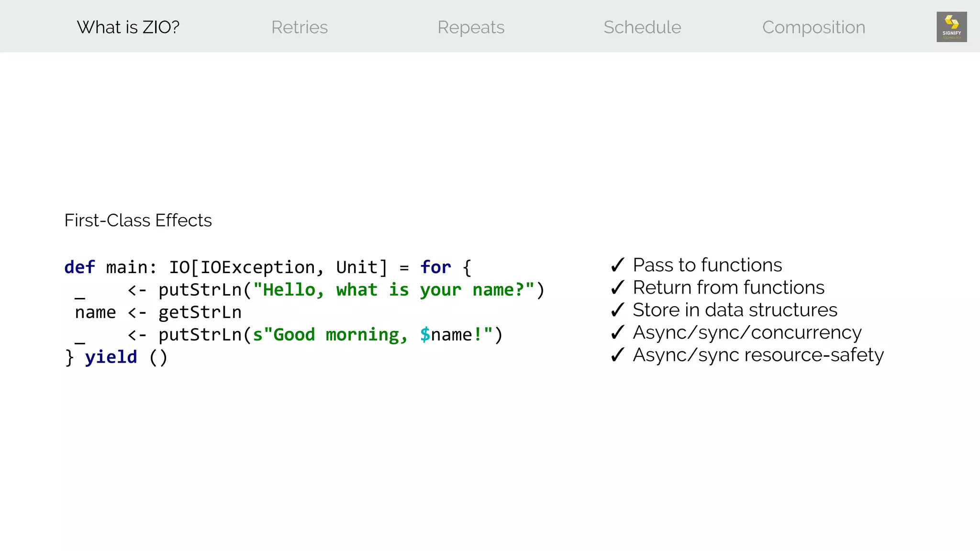Click the "Hello, what is your name?" string
980x551 pixels.
coord(393,290)
